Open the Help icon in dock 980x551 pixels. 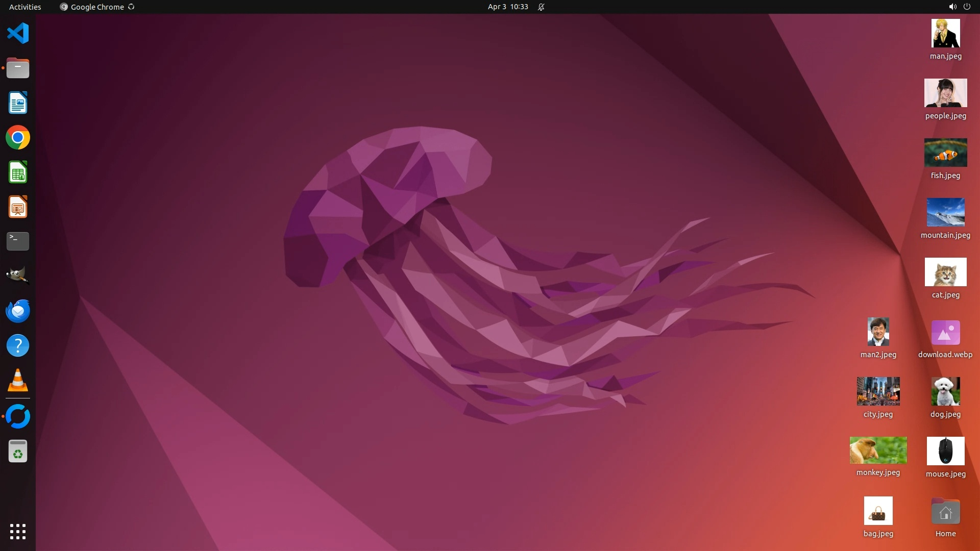coord(18,345)
